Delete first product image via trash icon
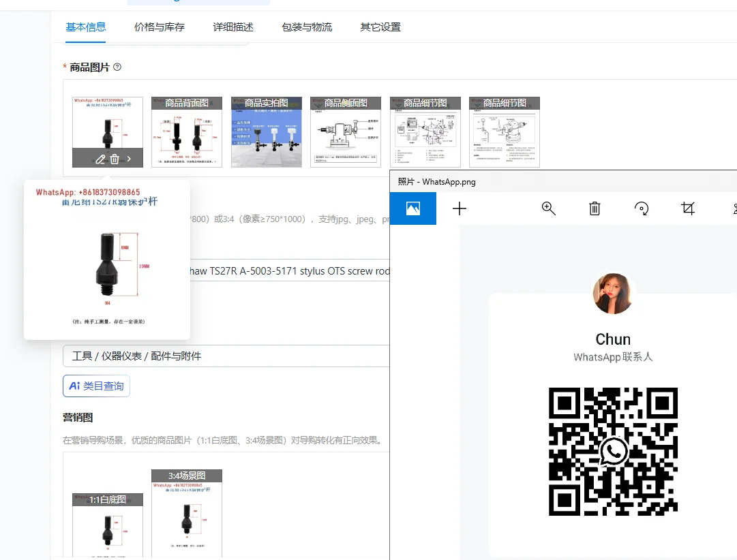 (115, 159)
